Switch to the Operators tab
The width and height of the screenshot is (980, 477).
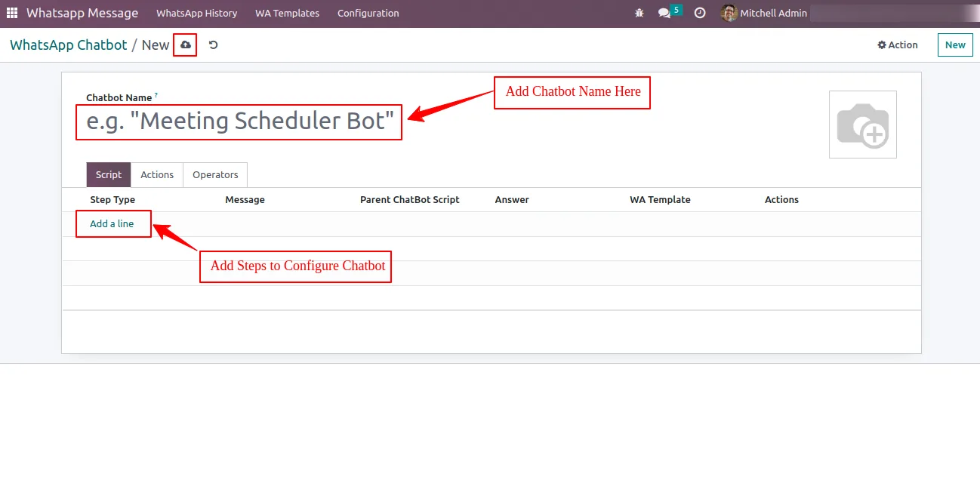pyautogui.click(x=215, y=174)
